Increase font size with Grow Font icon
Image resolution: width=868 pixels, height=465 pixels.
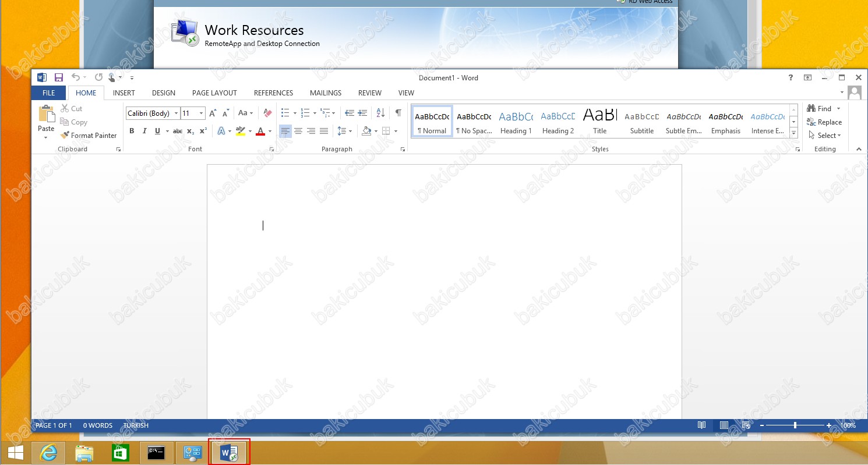(x=213, y=113)
